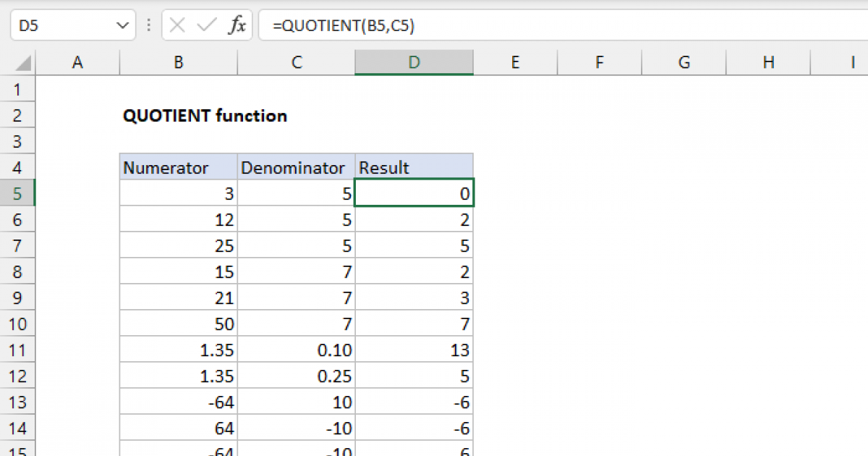Viewport: 868px width, 456px height.
Task: Click the Insert Function fx icon
Action: pos(237,26)
